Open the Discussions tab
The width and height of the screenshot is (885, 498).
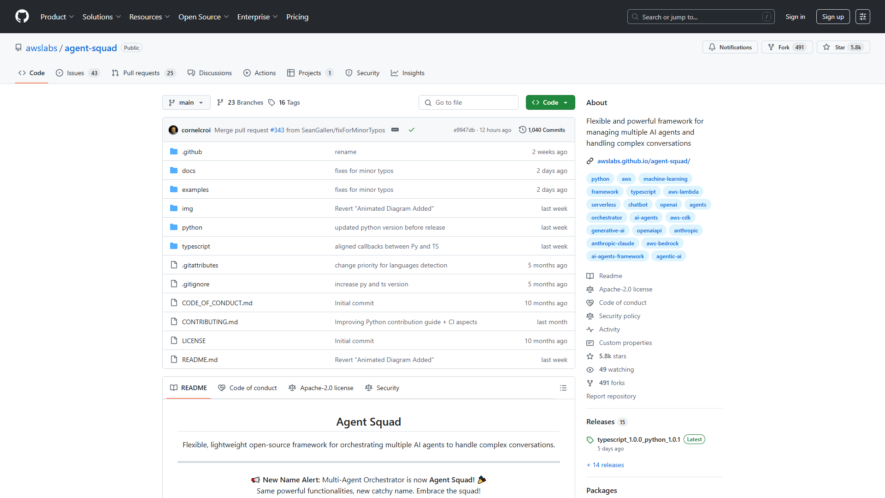click(x=209, y=73)
